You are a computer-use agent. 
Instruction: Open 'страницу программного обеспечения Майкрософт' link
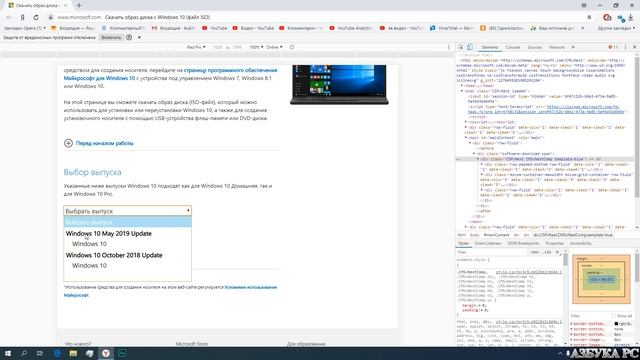[x=170, y=74]
